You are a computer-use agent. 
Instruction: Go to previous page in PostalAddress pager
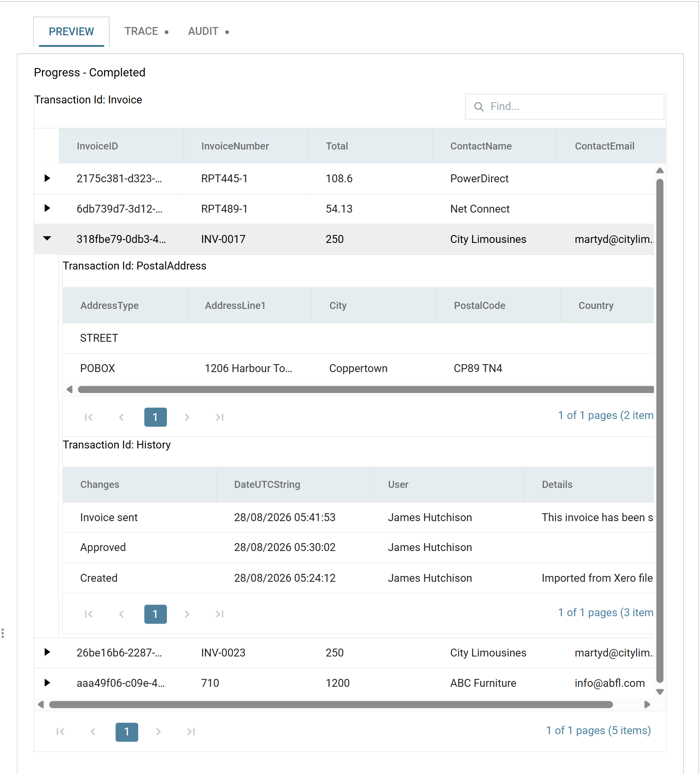click(121, 417)
